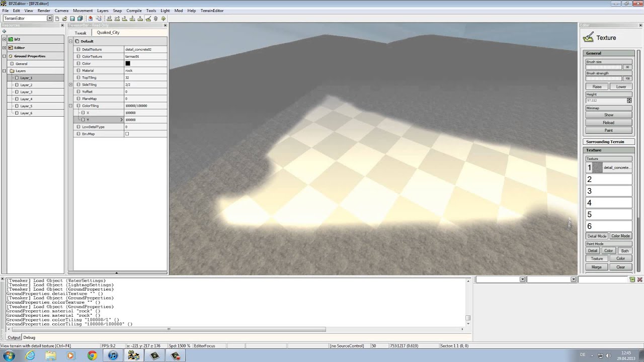Open Internet Explorer from the taskbar
Image resolution: width=644 pixels, height=362 pixels.
[x=31, y=355]
